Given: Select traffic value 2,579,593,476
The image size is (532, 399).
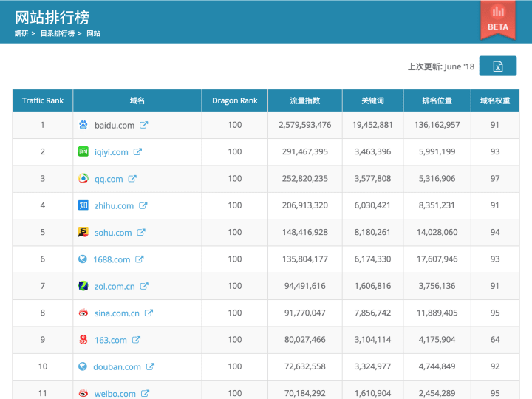Looking at the screenshot, I should click(x=305, y=125).
